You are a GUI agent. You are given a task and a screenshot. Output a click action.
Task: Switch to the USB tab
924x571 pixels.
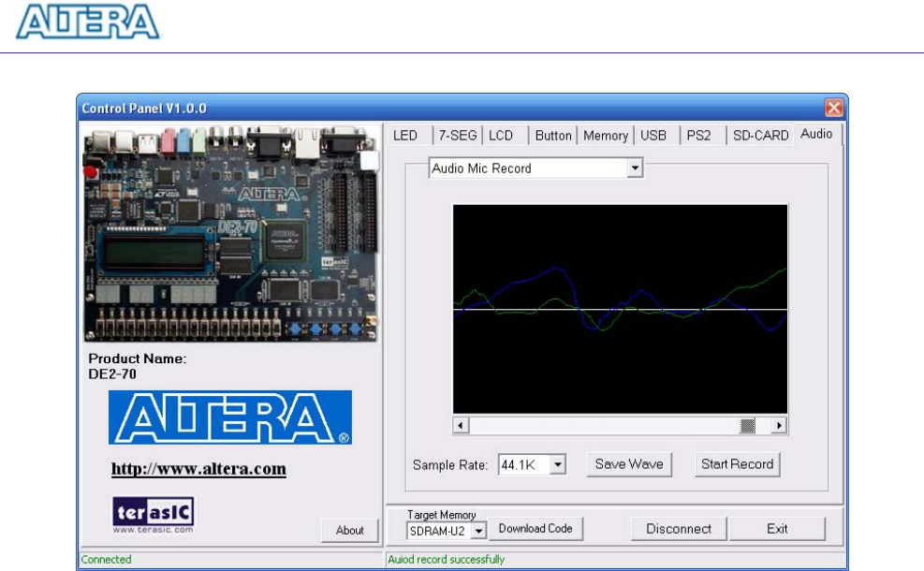point(653,136)
